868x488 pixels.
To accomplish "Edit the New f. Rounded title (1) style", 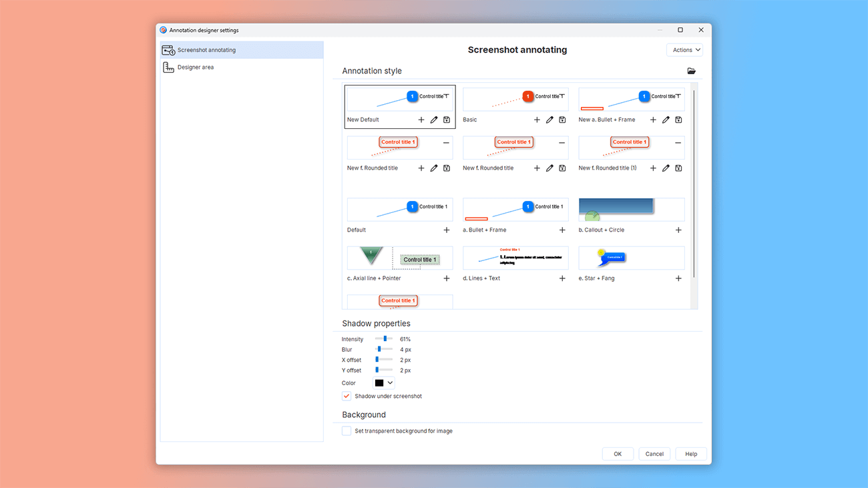I will coord(665,168).
